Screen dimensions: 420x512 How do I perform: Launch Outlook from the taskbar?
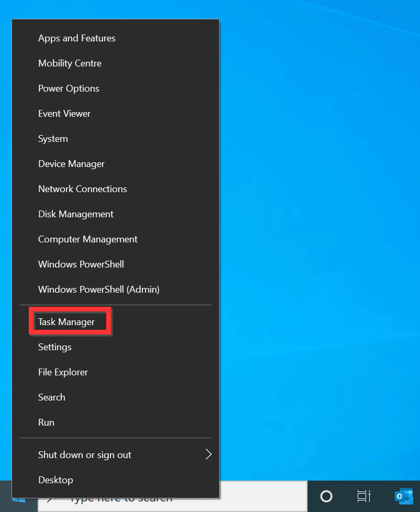403,496
